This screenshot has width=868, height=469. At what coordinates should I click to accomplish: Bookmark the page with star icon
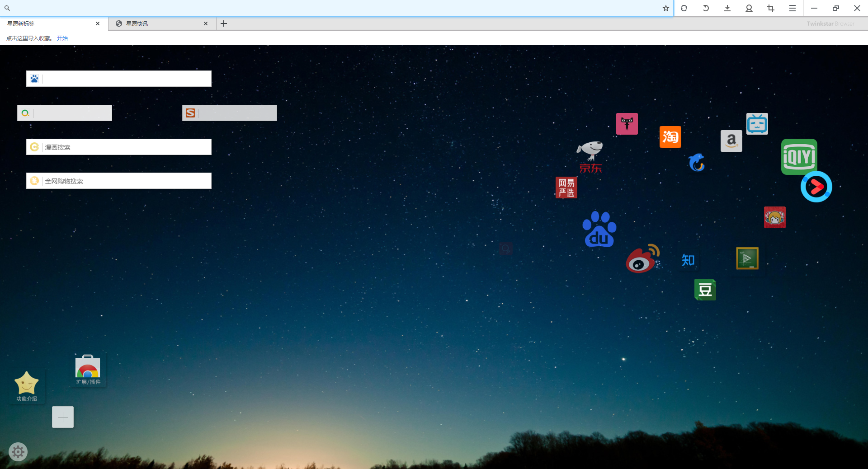click(666, 8)
